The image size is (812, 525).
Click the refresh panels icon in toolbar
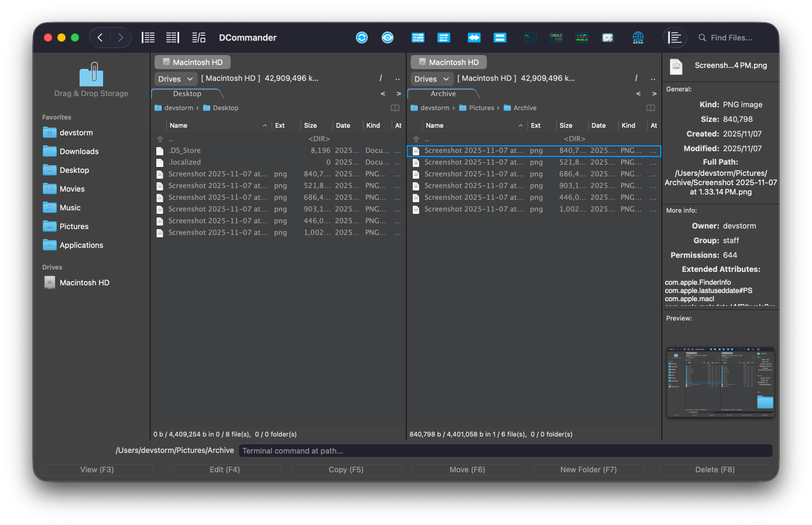pyautogui.click(x=362, y=37)
